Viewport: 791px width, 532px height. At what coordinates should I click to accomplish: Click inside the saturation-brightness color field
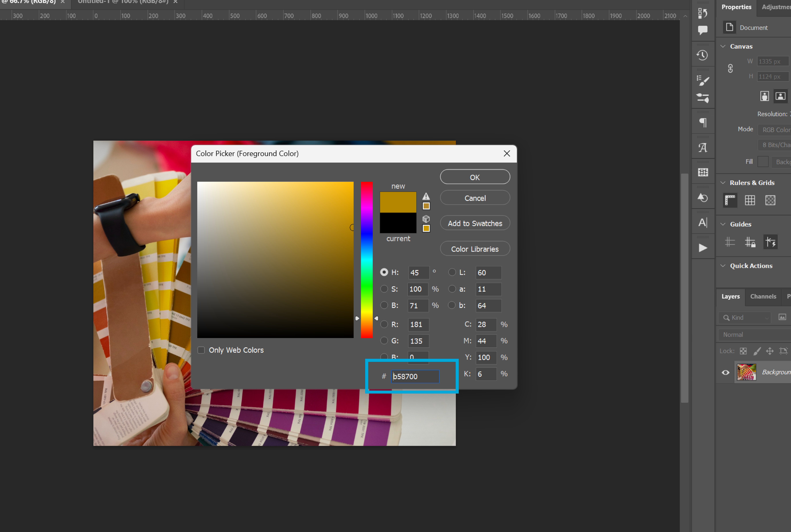click(275, 260)
